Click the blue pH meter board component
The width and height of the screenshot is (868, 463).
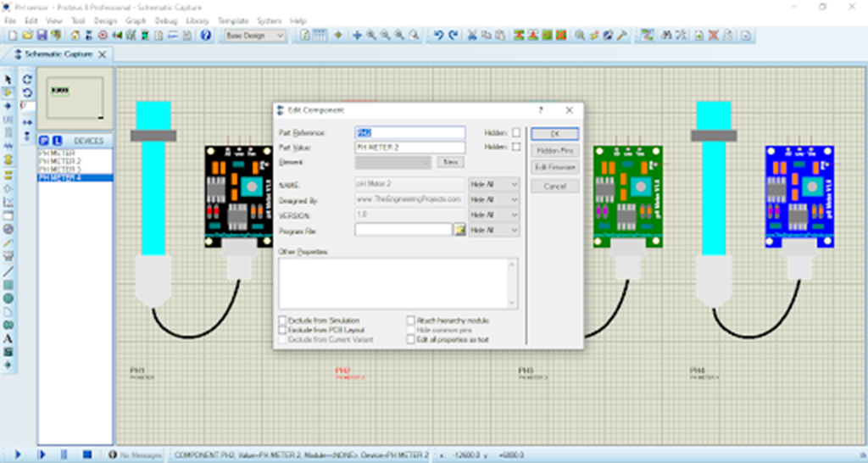[x=799, y=197]
